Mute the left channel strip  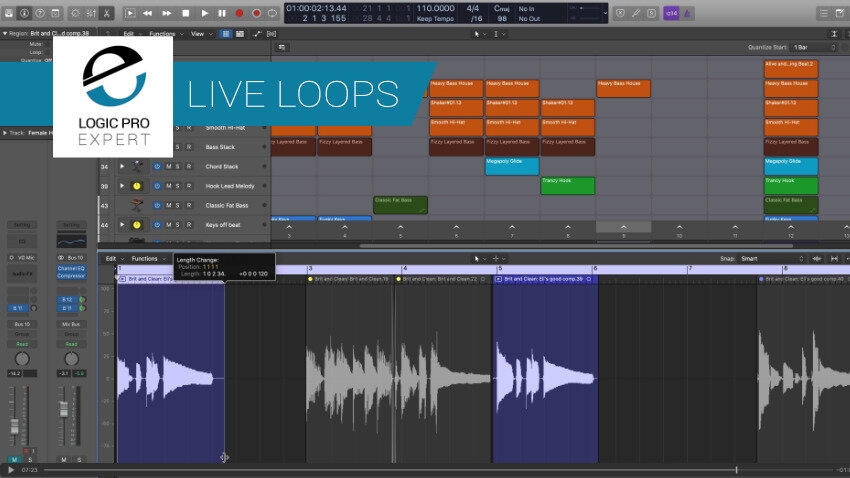coord(14,460)
